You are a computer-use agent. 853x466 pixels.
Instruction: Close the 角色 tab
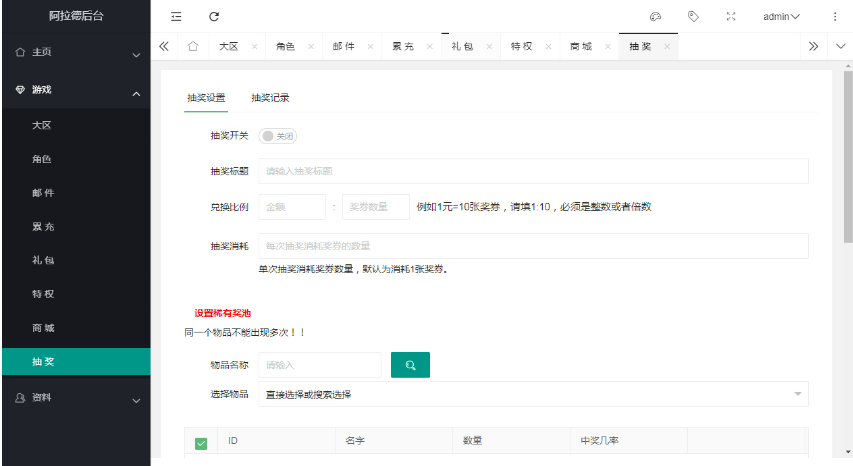(x=311, y=46)
